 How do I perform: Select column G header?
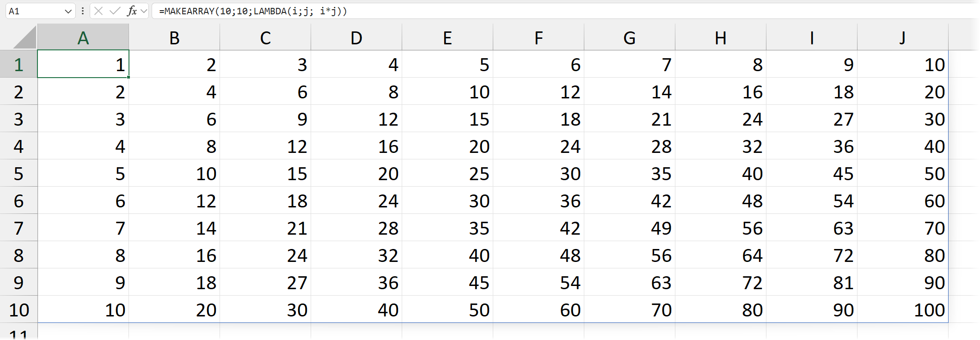click(629, 38)
